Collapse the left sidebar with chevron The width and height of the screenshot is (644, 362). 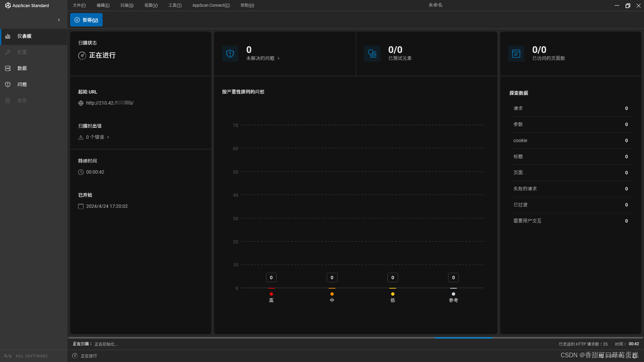(x=59, y=20)
